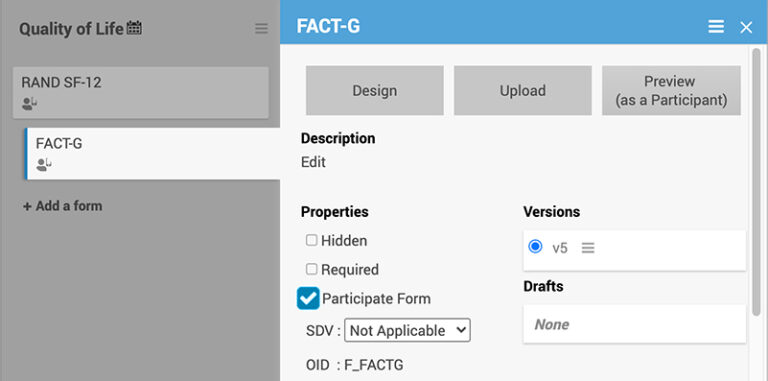768x381 pixels.
Task: Click the participant icon under RAND SF-12
Action: tap(29, 103)
